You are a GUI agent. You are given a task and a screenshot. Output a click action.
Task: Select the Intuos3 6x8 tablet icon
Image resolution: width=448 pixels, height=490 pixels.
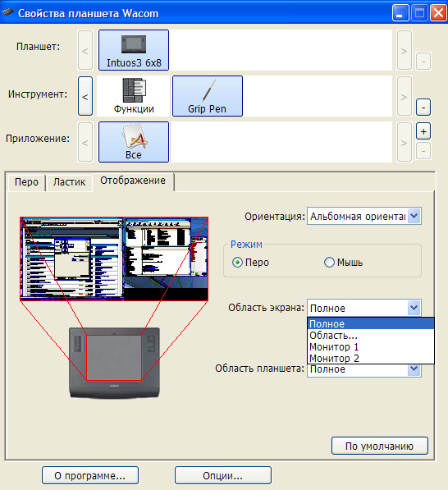point(134,50)
